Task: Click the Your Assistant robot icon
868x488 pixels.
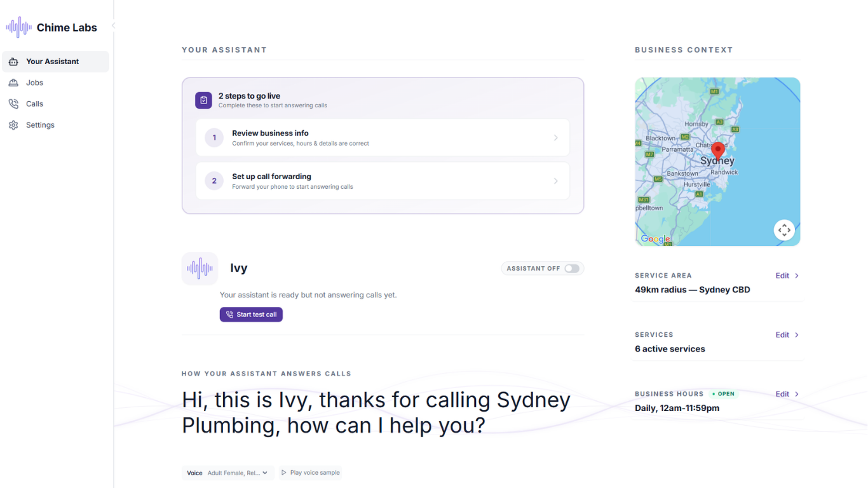Action: 13,62
